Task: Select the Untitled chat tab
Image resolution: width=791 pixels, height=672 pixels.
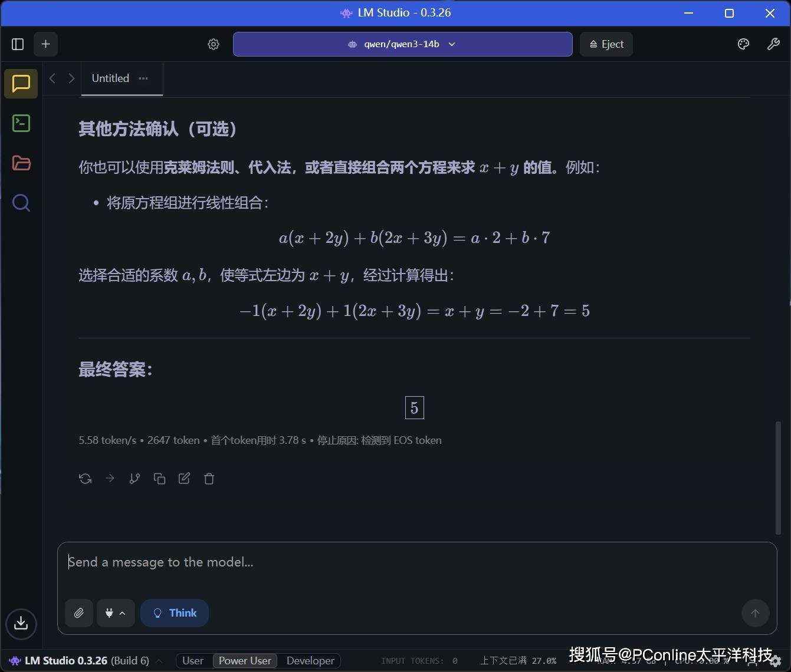Action: point(110,78)
